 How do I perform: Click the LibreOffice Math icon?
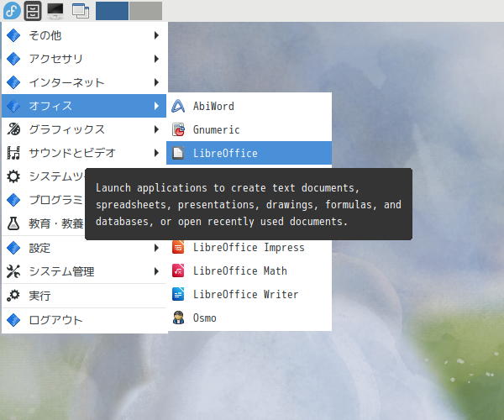tap(178, 270)
